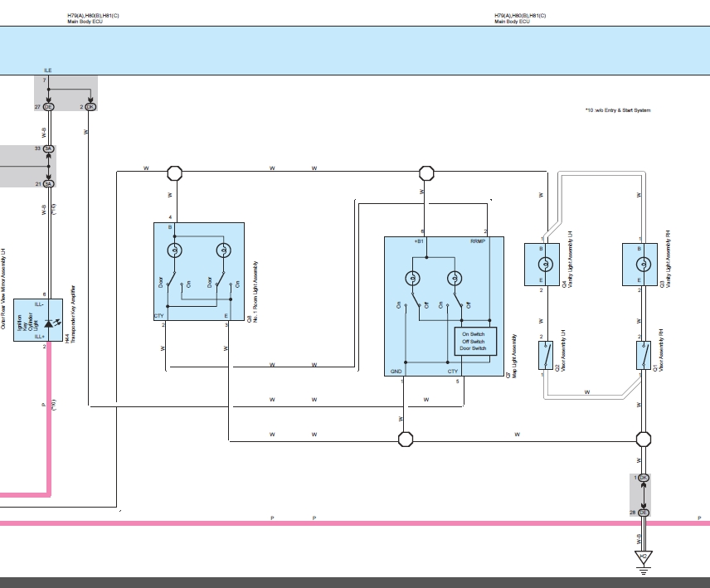Click the Visor Assembly RH switch
710x588 pixels.
point(643,355)
